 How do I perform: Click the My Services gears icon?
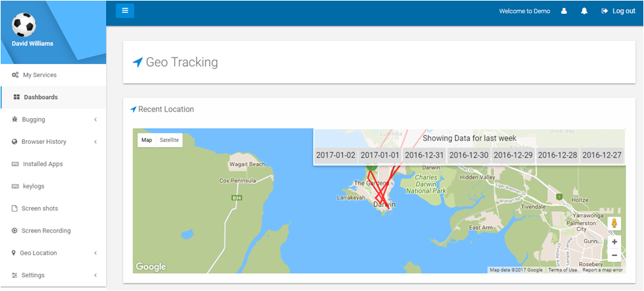15,75
